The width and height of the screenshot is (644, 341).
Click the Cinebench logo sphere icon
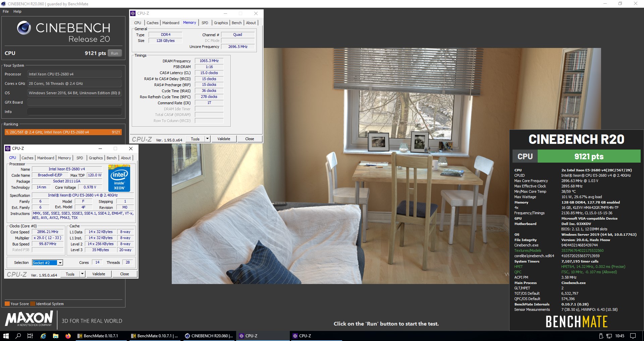(24, 27)
